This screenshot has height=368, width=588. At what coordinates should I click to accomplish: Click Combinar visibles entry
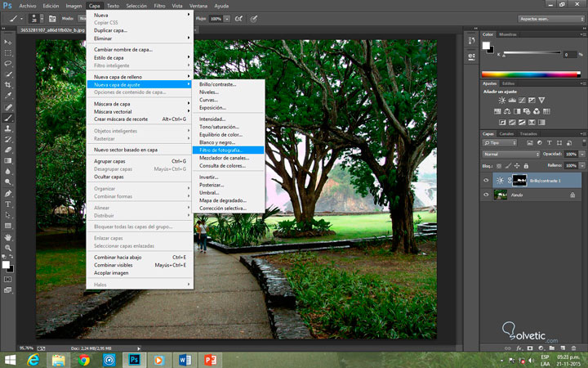point(140,265)
